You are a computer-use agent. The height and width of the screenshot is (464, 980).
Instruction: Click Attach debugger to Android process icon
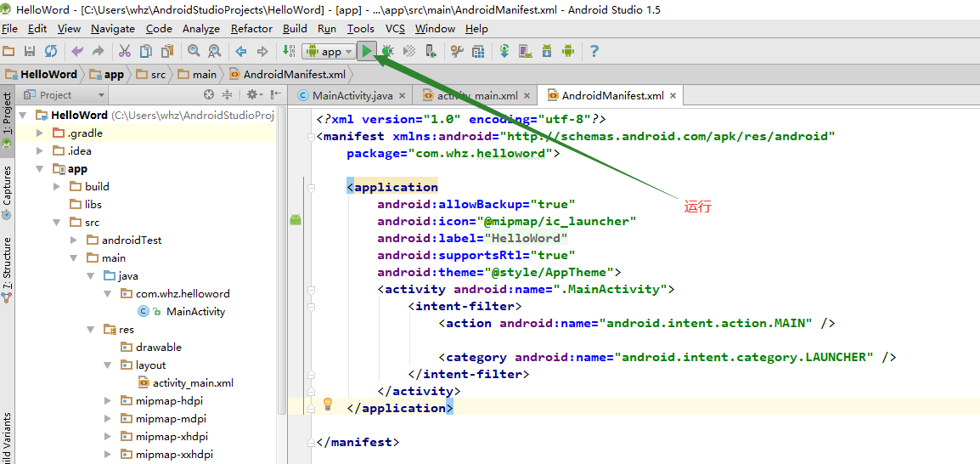click(430, 51)
